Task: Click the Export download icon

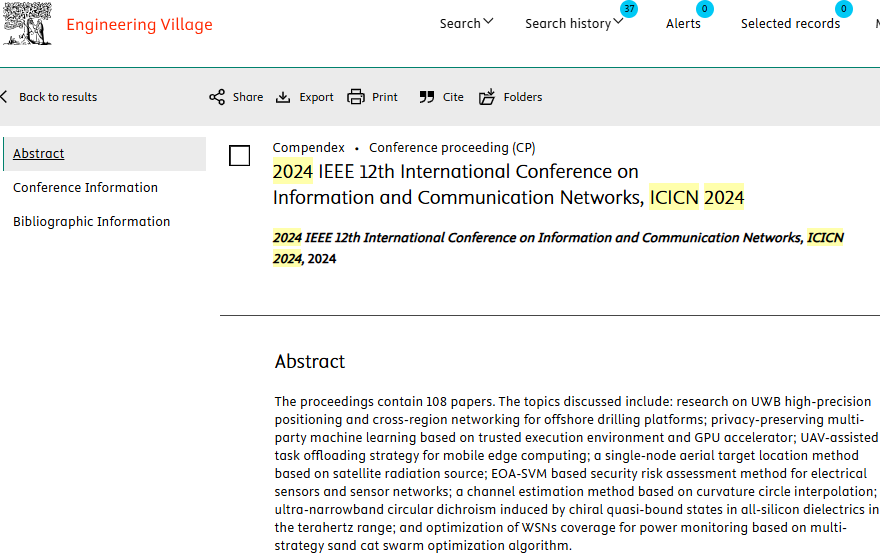Action: 283,97
